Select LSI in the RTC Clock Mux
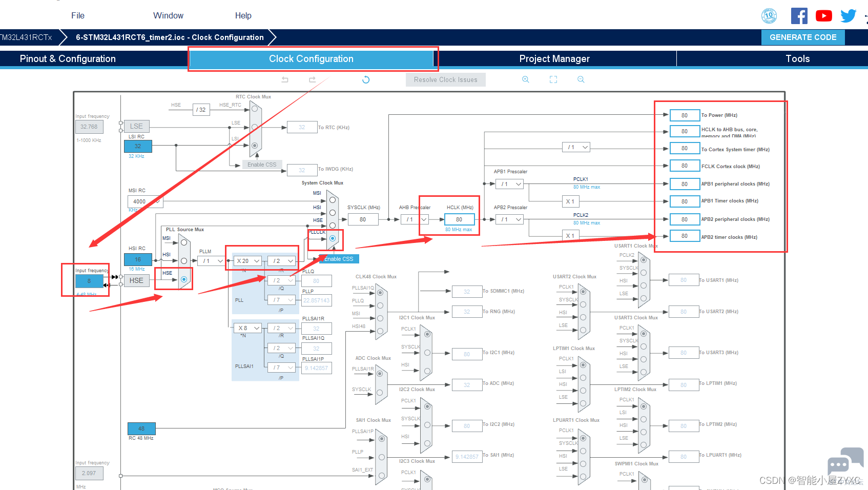The image size is (868, 490). coord(255,146)
